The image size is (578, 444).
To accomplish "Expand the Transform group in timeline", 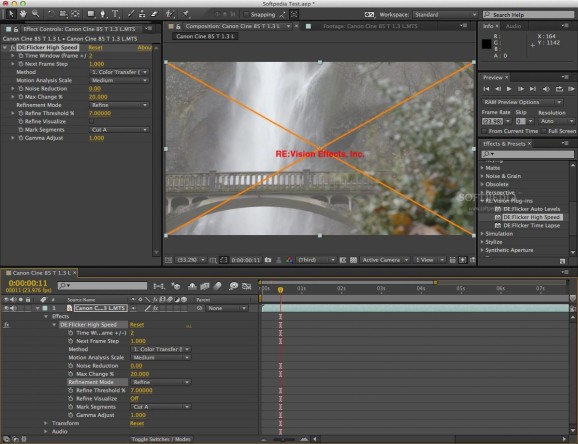I will [46, 423].
